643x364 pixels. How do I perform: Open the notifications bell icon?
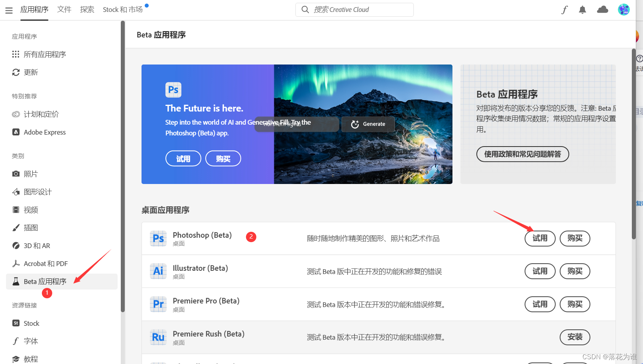pos(582,10)
